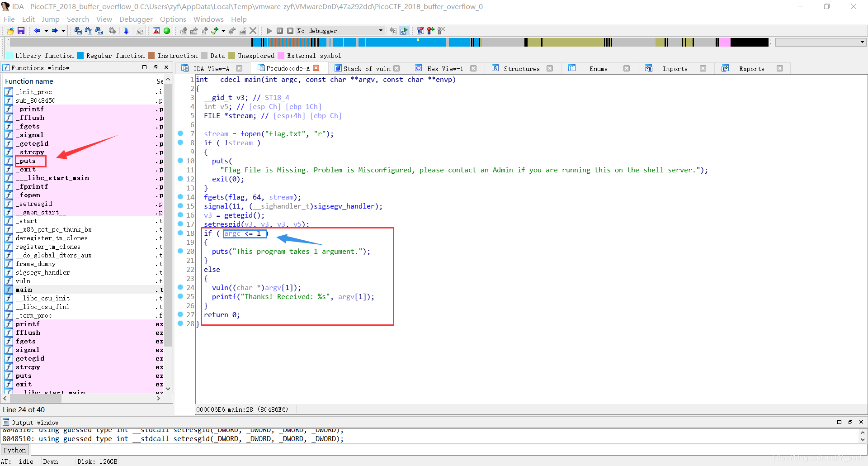868x466 pixels.
Task: Click the ASCII string conversion icon
Action: (x=204, y=31)
